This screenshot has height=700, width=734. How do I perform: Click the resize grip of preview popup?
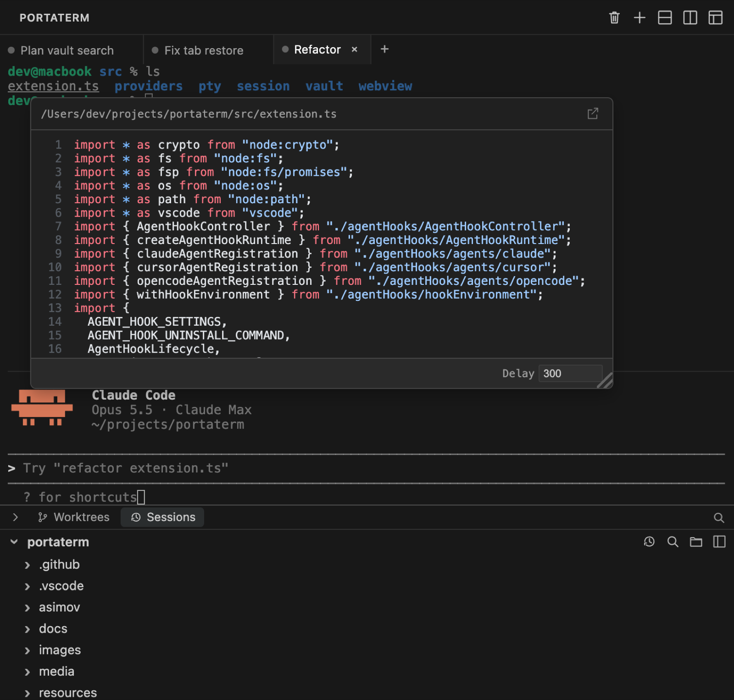point(606,381)
